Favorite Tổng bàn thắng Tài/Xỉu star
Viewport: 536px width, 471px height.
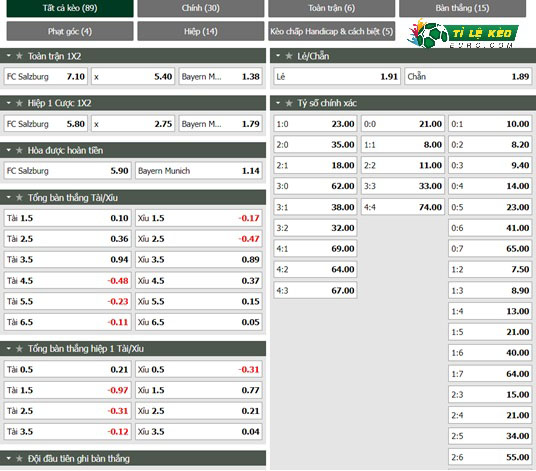pyautogui.click(x=19, y=198)
